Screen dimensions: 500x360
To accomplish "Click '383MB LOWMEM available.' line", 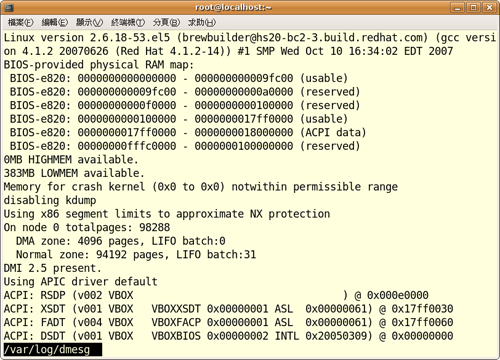I will (74, 173).
